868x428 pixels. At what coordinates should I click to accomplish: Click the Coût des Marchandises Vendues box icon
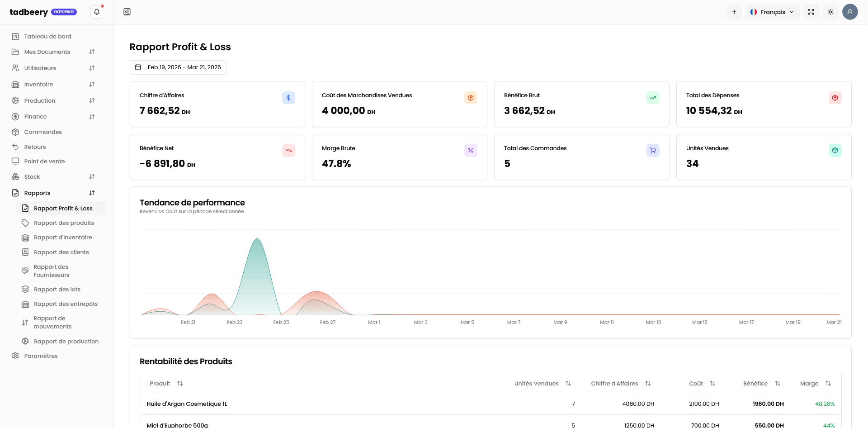click(471, 98)
